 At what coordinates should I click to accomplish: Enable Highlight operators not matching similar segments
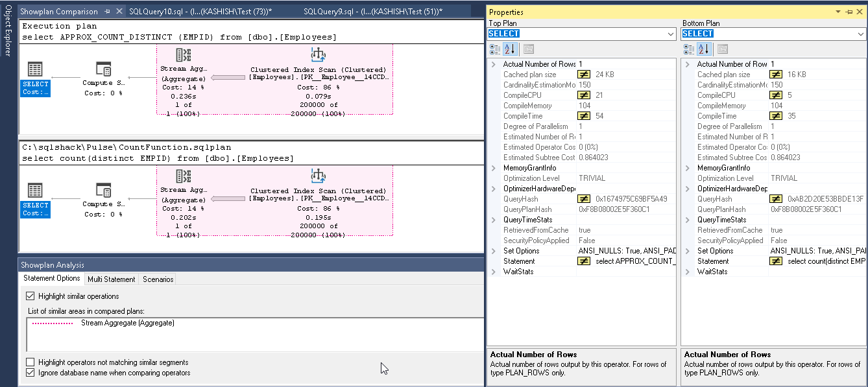[30, 362]
